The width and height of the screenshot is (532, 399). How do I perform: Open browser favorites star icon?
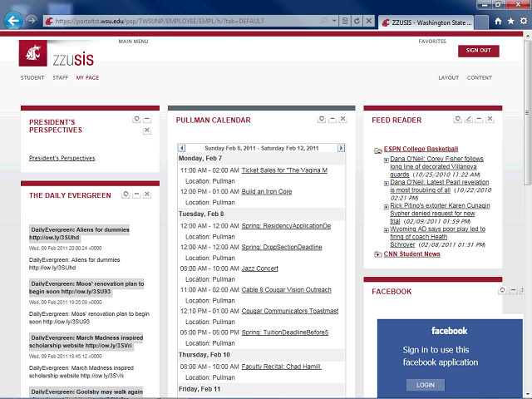click(x=511, y=22)
